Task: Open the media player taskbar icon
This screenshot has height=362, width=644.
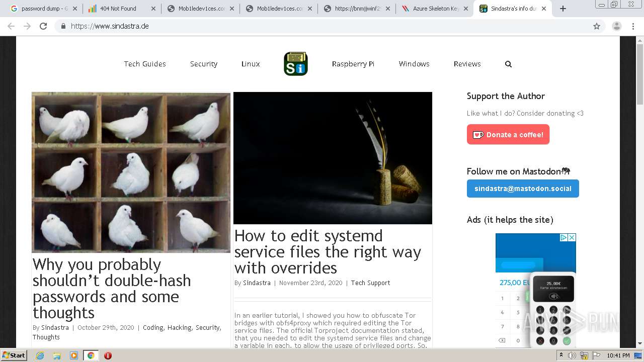Action: point(74,355)
